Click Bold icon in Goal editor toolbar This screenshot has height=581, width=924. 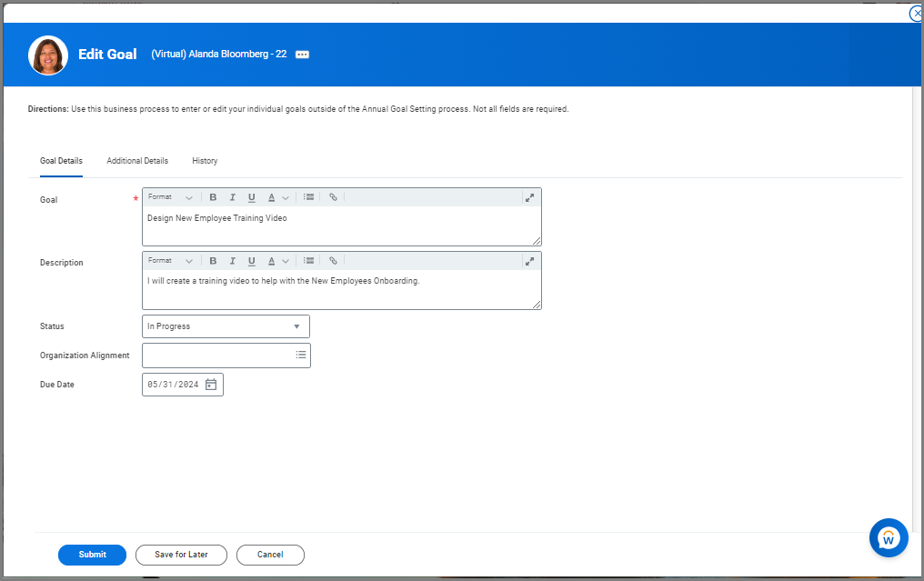[x=213, y=197]
